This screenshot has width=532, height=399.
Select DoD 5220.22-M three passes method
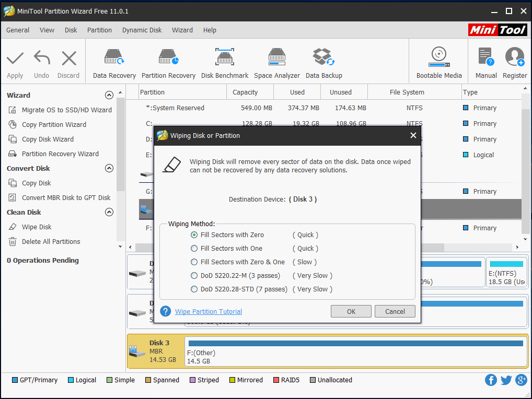(194, 276)
